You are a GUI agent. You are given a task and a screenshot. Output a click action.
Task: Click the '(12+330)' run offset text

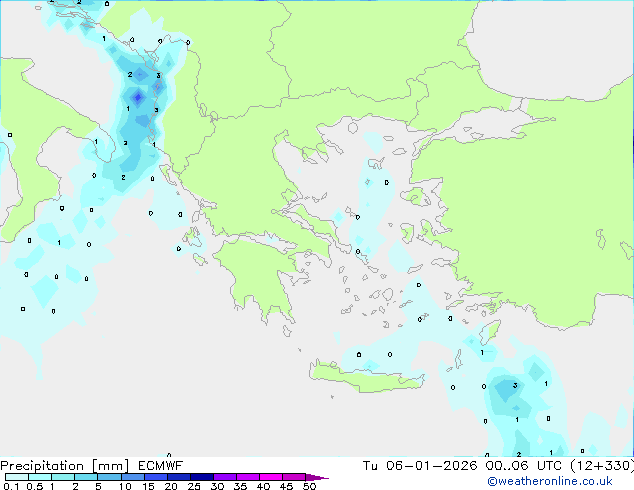602,466
